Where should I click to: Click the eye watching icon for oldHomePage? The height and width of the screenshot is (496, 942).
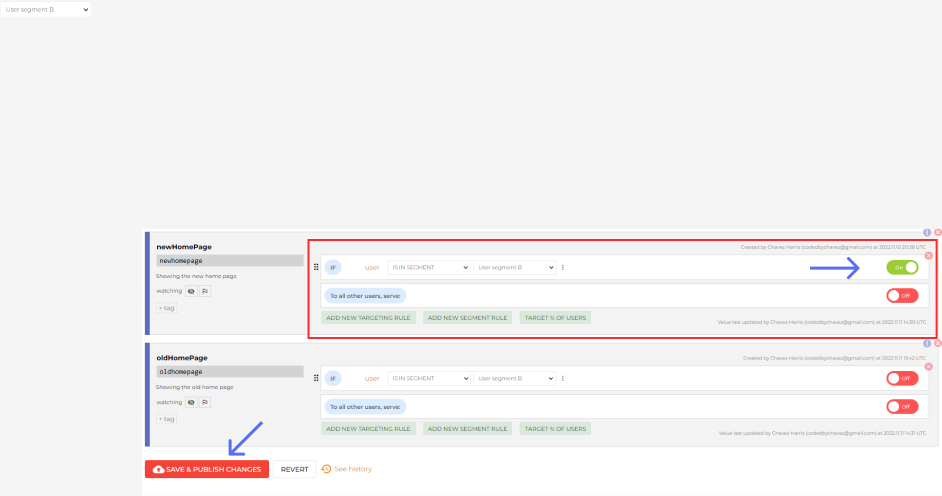point(191,402)
